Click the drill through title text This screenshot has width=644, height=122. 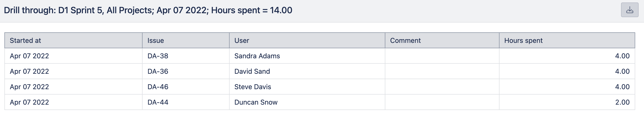[x=148, y=10]
